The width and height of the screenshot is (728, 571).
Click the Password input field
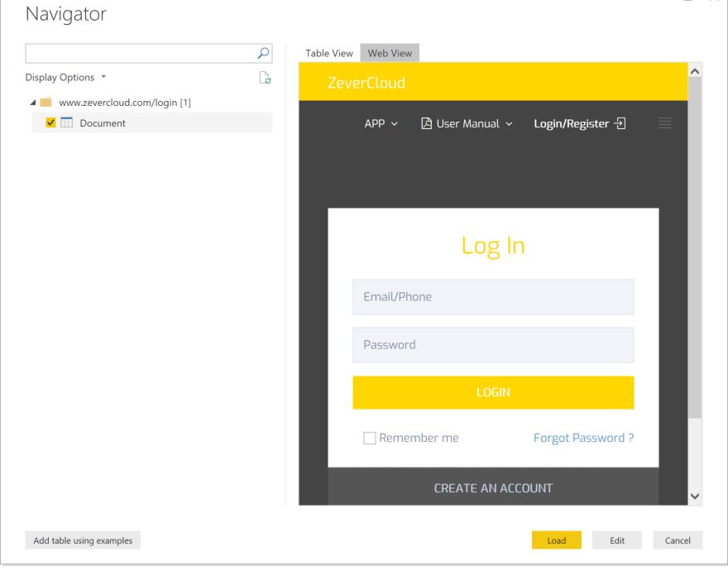pyautogui.click(x=493, y=345)
